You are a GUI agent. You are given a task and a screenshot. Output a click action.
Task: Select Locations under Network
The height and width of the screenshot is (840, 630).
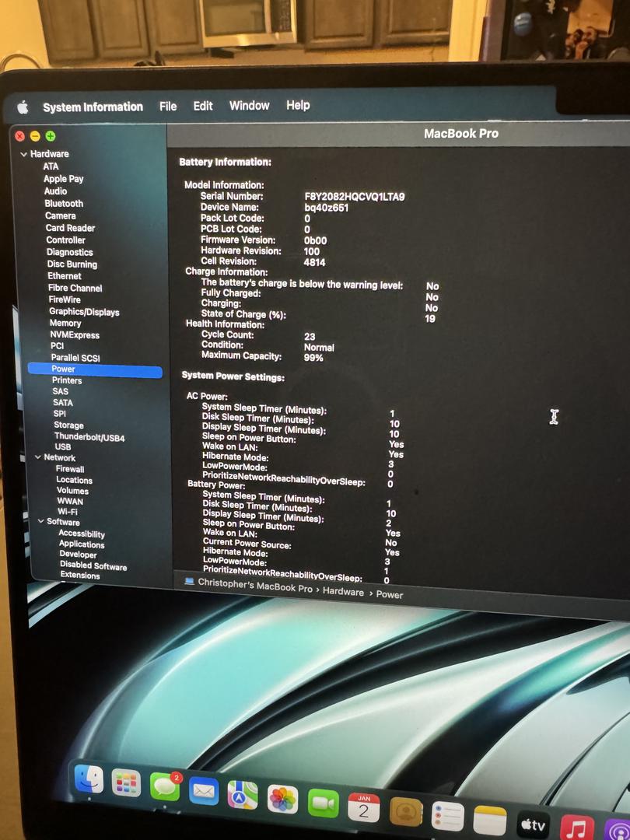pyautogui.click(x=74, y=480)
